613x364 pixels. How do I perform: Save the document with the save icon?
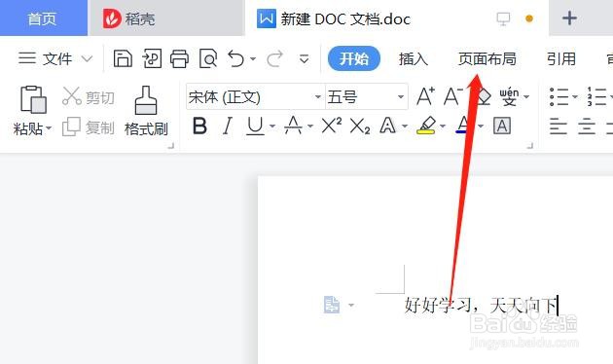coord(123,59)
